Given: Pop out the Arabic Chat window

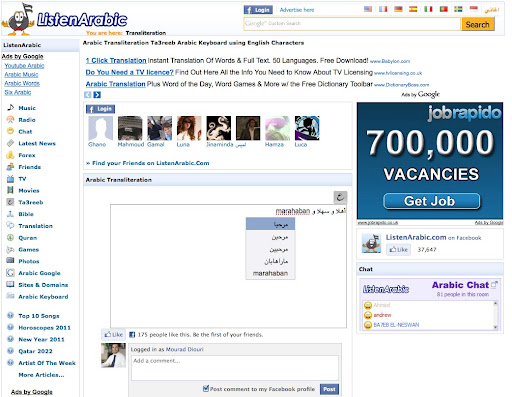Looking at the screenshot, I should [494, 284].
